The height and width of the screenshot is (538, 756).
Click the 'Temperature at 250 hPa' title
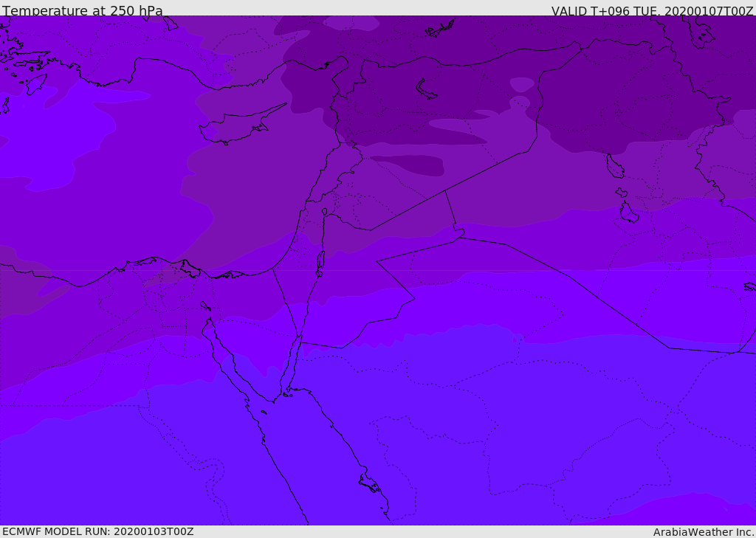coord(83,10)
